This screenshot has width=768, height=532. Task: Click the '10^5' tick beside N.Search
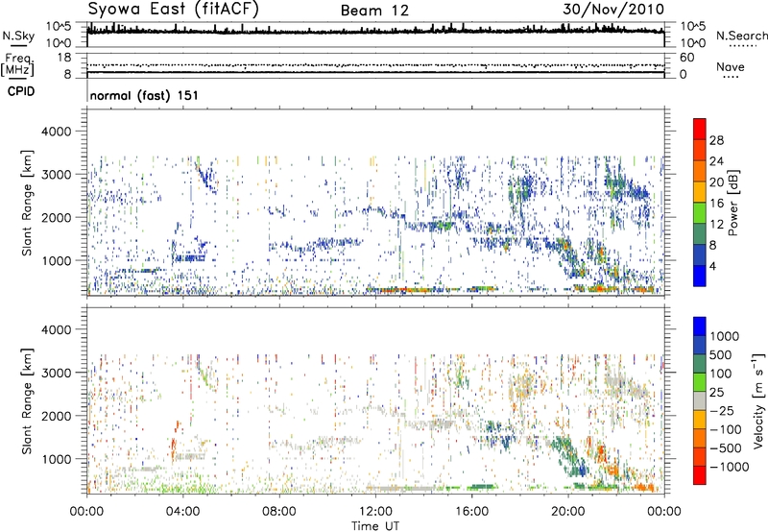click(x=692, y=27)
